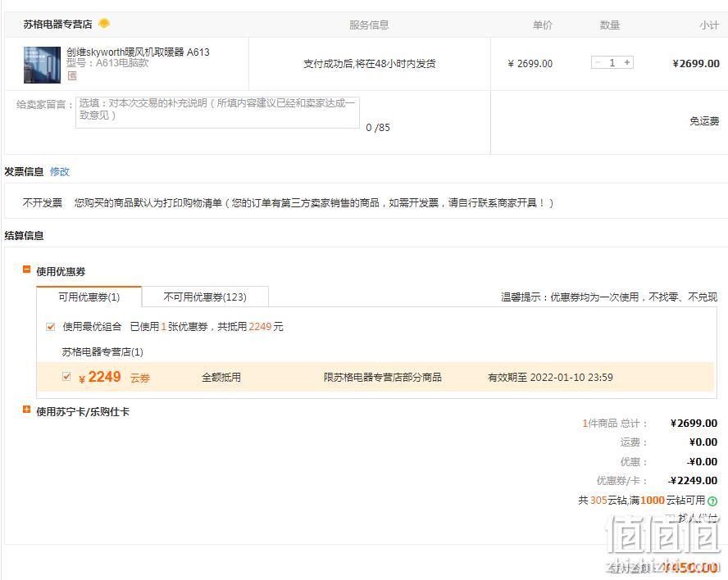Viewport: 728px width, 580px height.
Task: Switch to 可用优惠券(1) tab
Action: (89, 297)
